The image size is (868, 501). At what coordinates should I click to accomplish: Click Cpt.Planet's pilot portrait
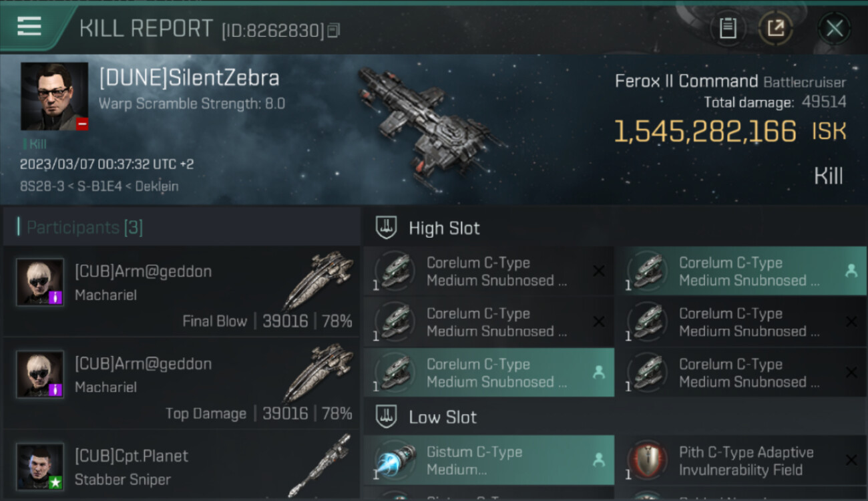(x=40, y=466)
